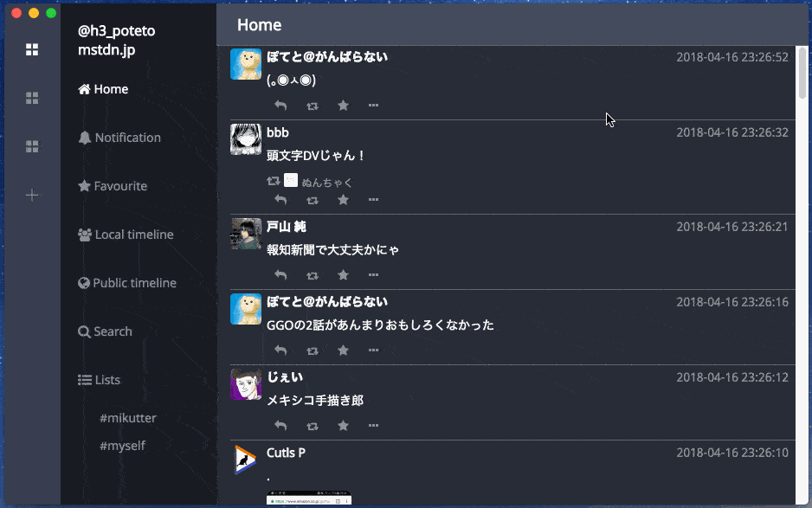The image size is (812, 508).
Task: Favourite the GGOの2話 post
Action: [344, 350]
